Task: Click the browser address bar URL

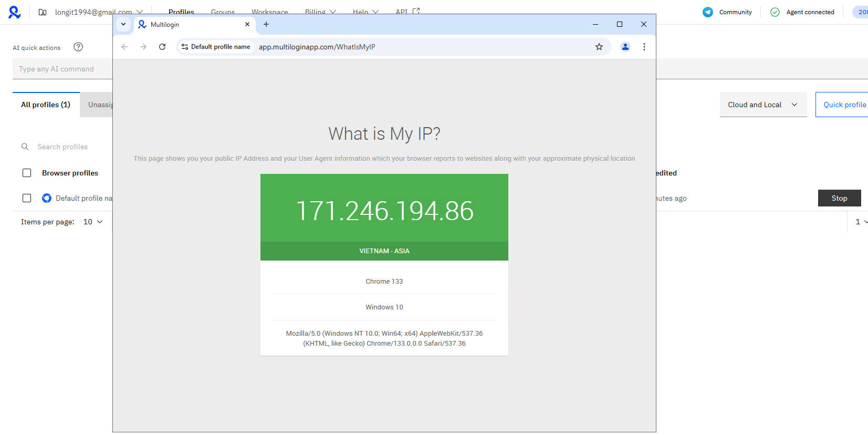Action: tap(317, 47)
